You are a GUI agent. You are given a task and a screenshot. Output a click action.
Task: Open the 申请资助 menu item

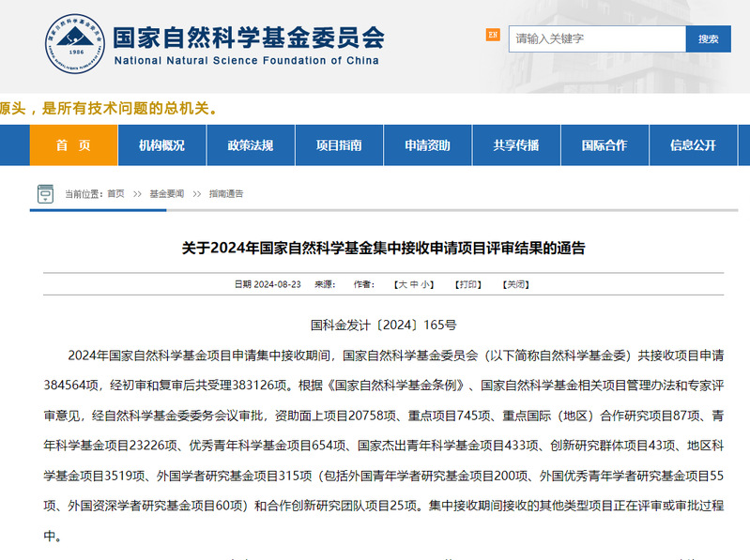[x=428, y=145]
